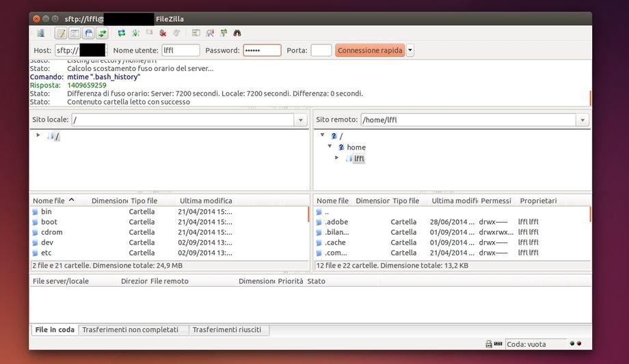Screen dimensions: 629x364
Task: Switch to Trasferimenti non completati tab
Action: [x=134, y=330]
